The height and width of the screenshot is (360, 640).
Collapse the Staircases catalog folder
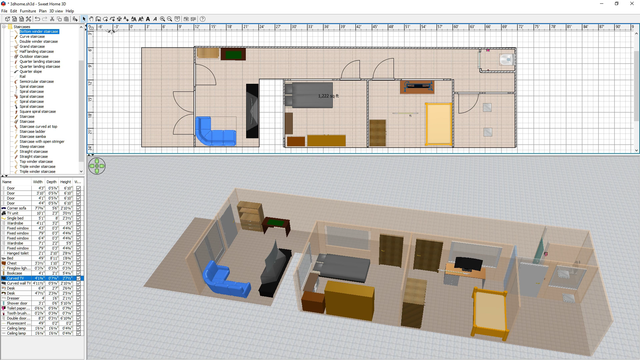pyautogui.click(x=4, y=27)
